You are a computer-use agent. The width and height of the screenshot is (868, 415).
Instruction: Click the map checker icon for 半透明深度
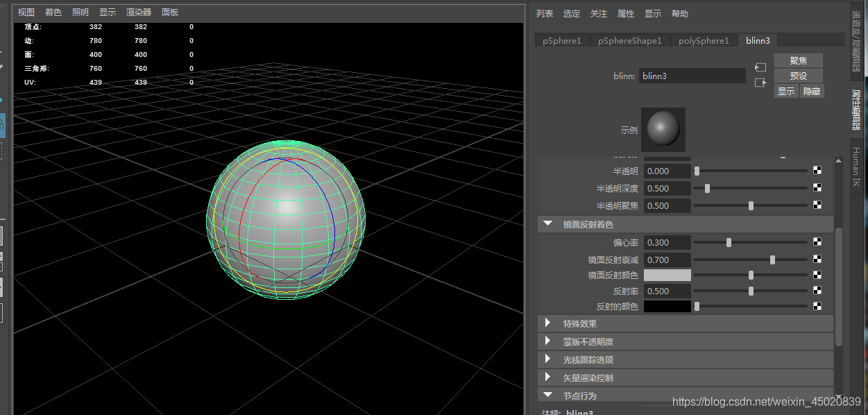pyautogui.click(x=817, y=188)
